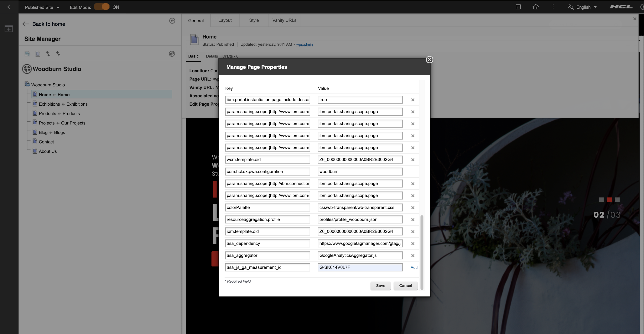Switch to the Layout tab
The image size is (644, 334).
tap(225, 20)
